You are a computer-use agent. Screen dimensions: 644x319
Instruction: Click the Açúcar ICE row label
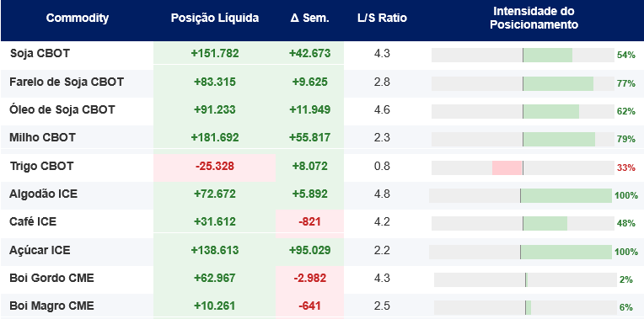point(40,250)
